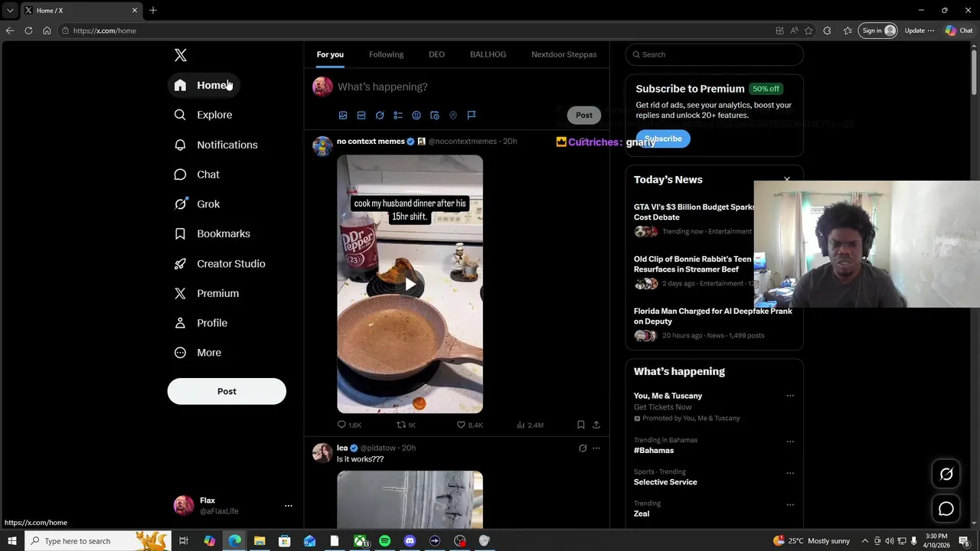
Task: Click the browser Sign in button
Action: click(878, 31)
